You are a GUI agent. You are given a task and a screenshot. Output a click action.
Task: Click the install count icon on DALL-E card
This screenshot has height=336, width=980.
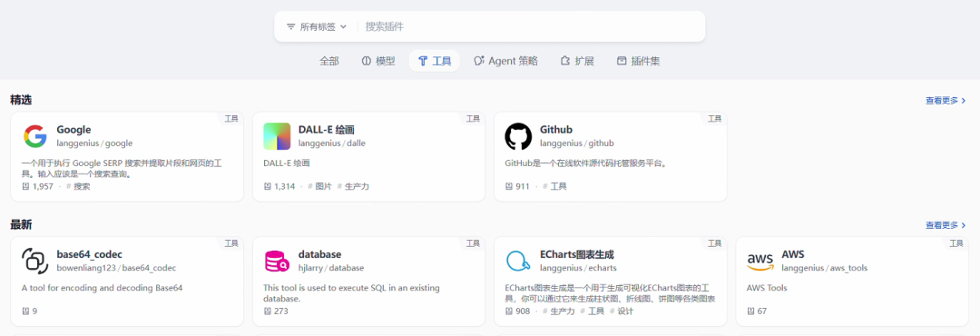[x=268, y=186]
